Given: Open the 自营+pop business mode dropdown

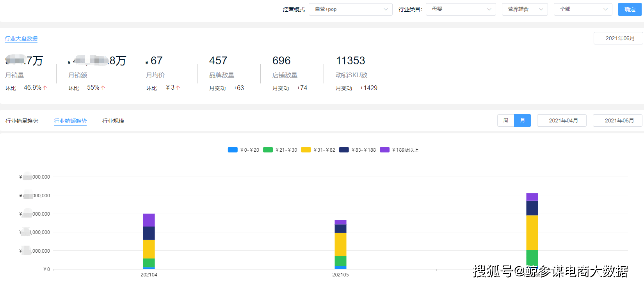Looking at the screenshot, I should [x=350, y=9].
